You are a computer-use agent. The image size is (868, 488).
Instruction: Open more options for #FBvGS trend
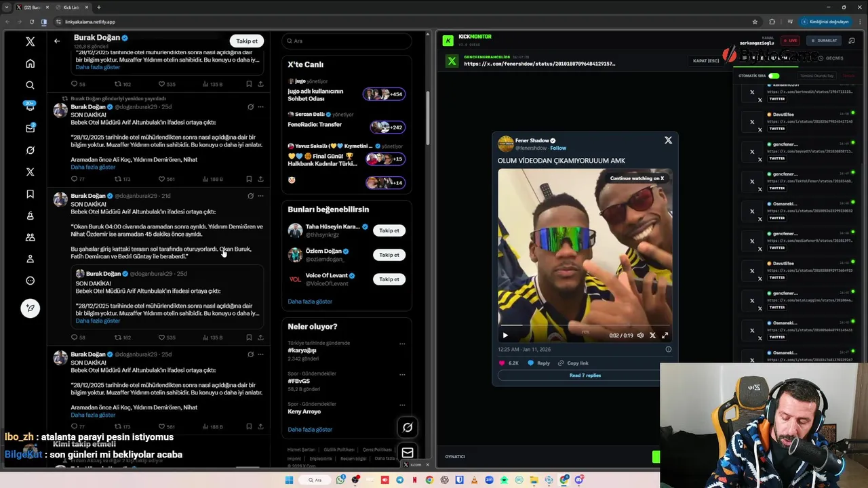(402, 374)
